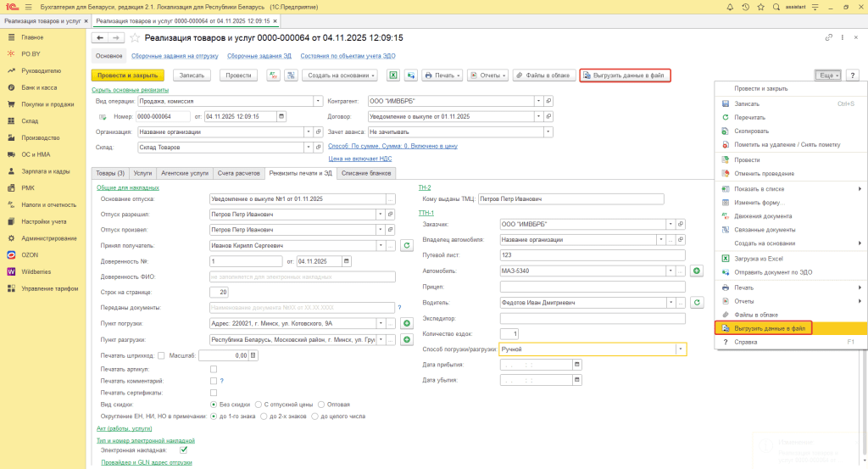Click the Excel import icon in toolbar
Screen dimensions: 868x469
click(x=393, y=75)
